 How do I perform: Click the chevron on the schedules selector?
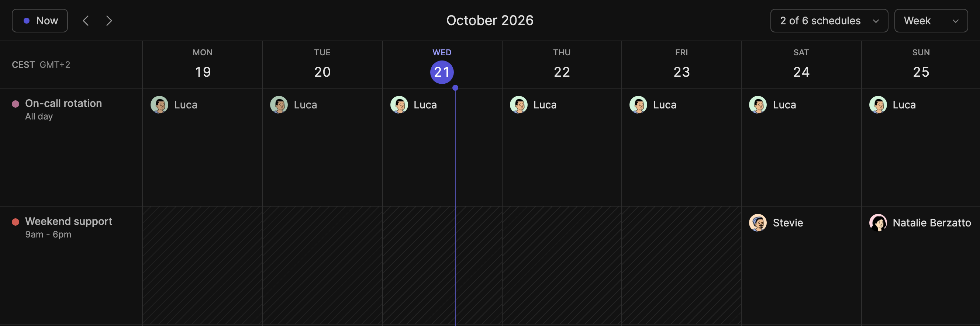[x=876, y=21]
